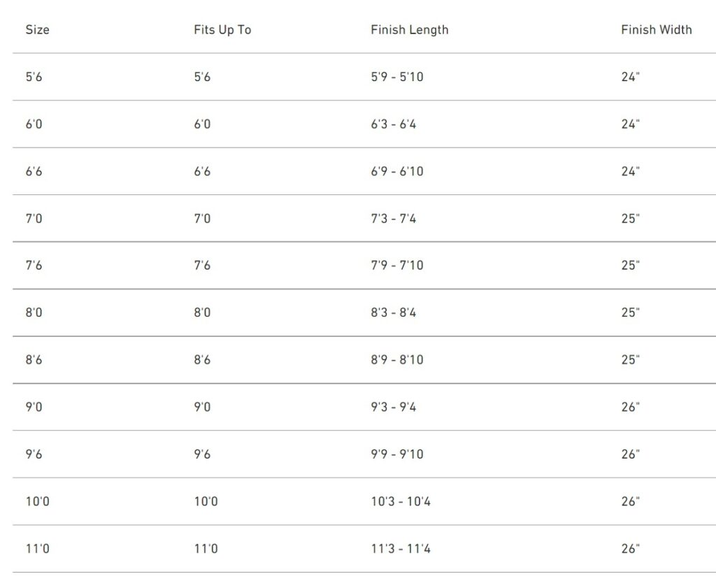Click finish length 11'3 - 11'4
This screenshot has height=588, width=716.
[400, 549]
